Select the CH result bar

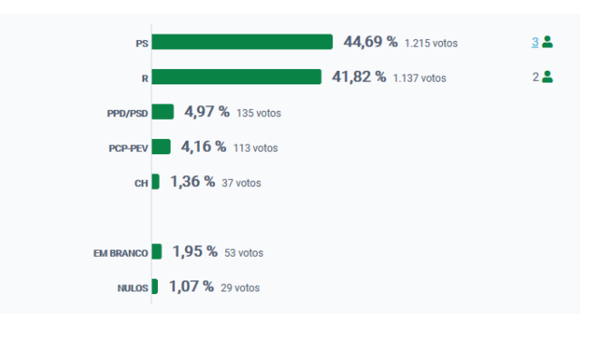pos(155,182)
